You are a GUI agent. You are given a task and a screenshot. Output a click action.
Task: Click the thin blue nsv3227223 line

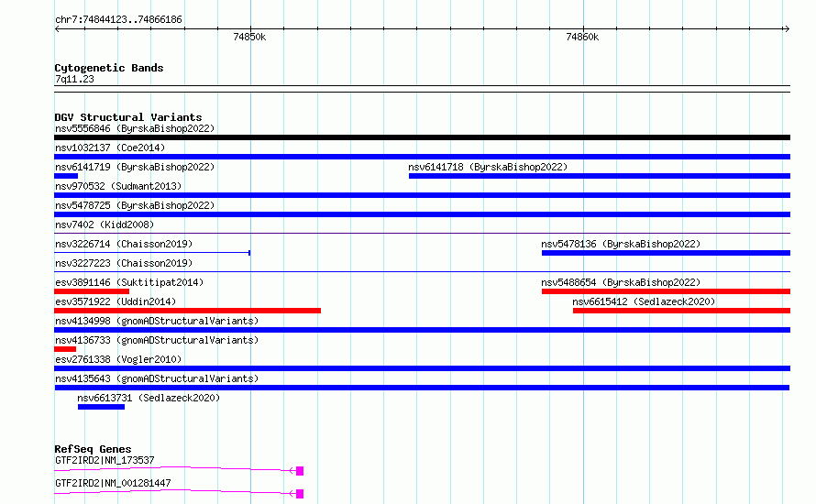pos(422,271)
